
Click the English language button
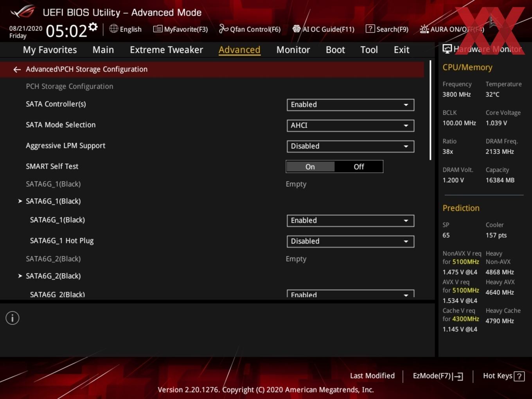tap(125, 29)
